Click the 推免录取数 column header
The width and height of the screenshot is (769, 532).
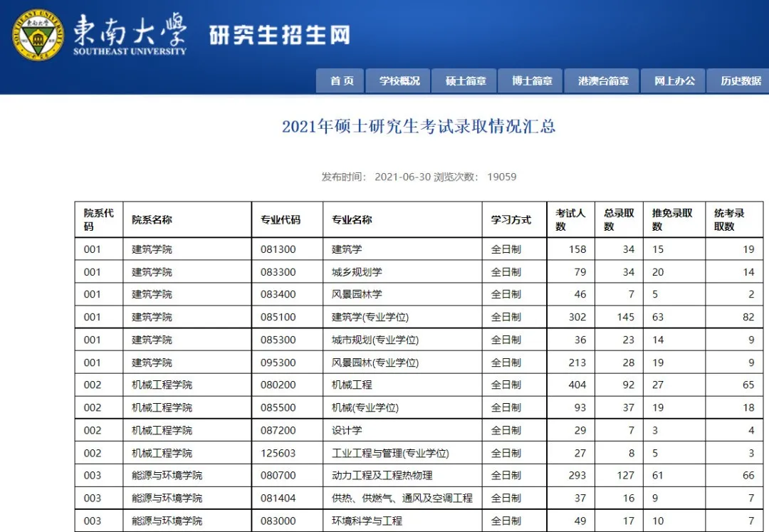(x=668, y=219)
